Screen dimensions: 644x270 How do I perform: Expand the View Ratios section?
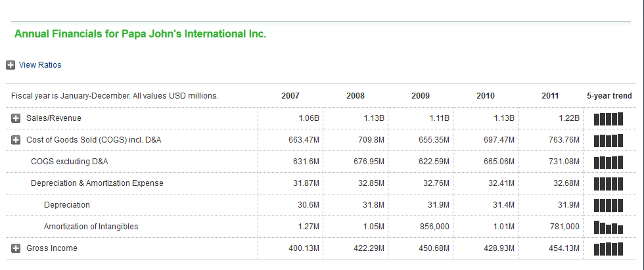[x=11, y=65]
